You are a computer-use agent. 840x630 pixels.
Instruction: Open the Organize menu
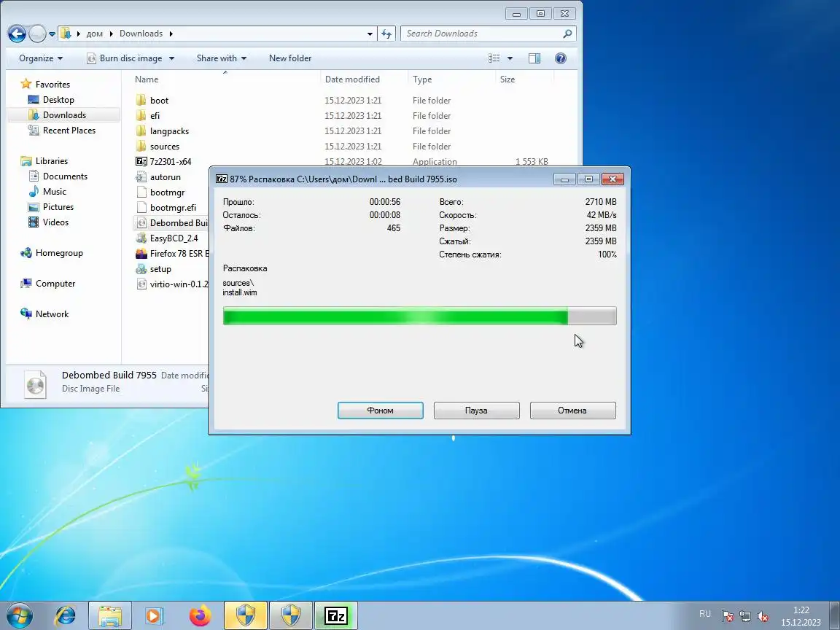pos(41,58)
